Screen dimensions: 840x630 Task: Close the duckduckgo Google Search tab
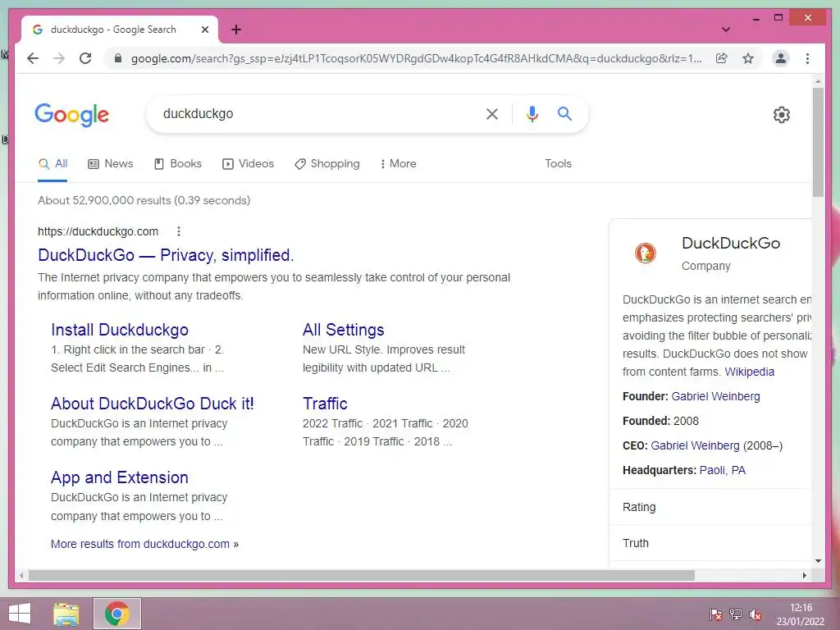204,30
